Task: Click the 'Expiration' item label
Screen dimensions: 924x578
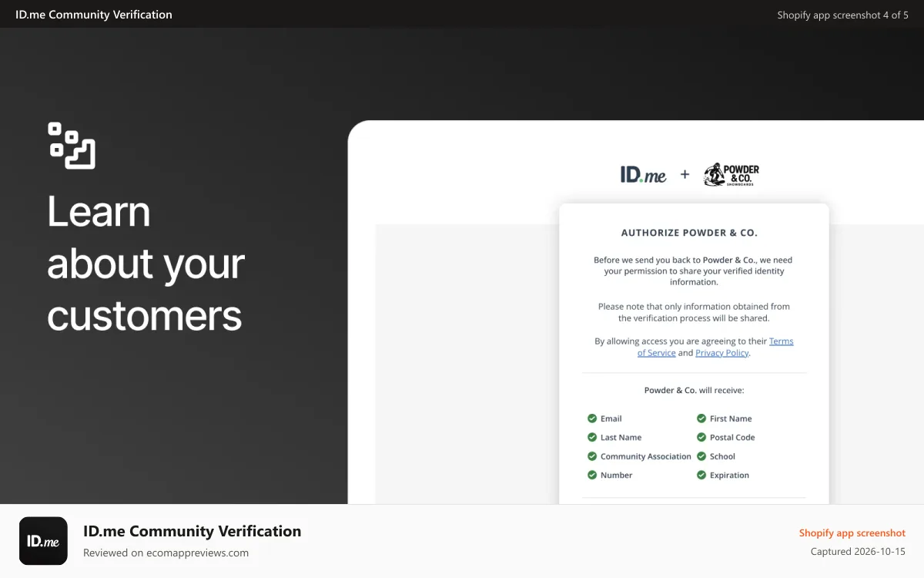Action: [730, 476]
